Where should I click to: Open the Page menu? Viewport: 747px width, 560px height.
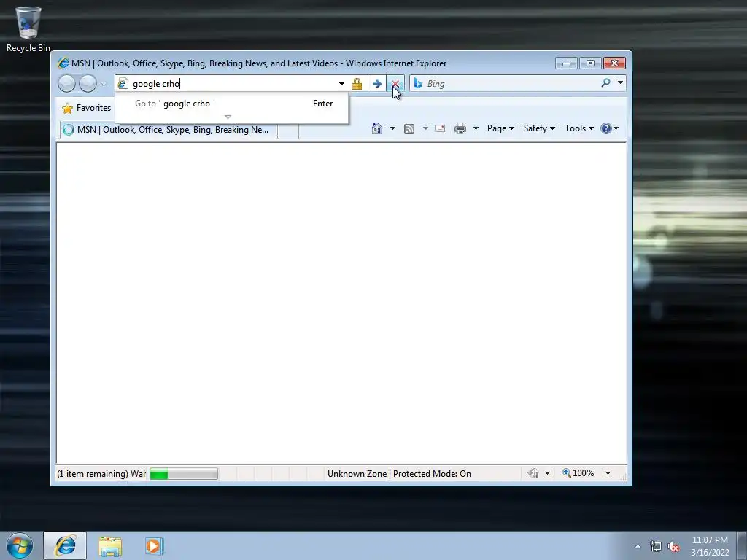500,128
